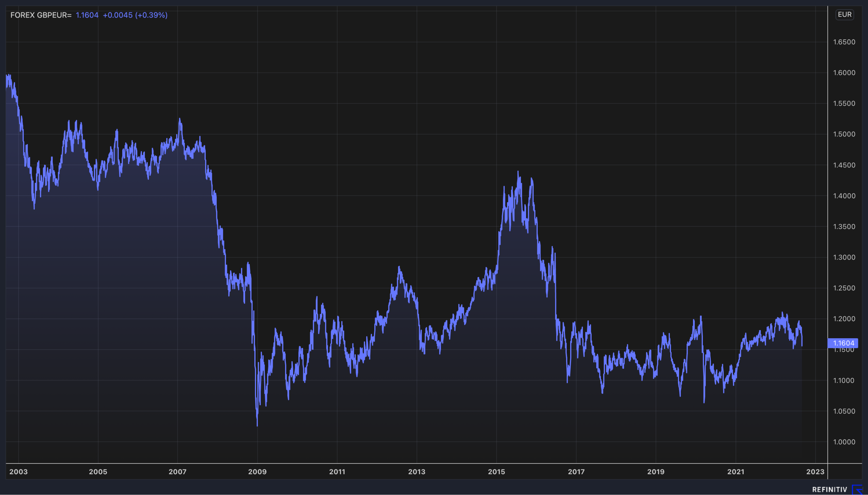Click the +0.0045 change value
Viewport: 868px width, 495px height.
point(118,15)
